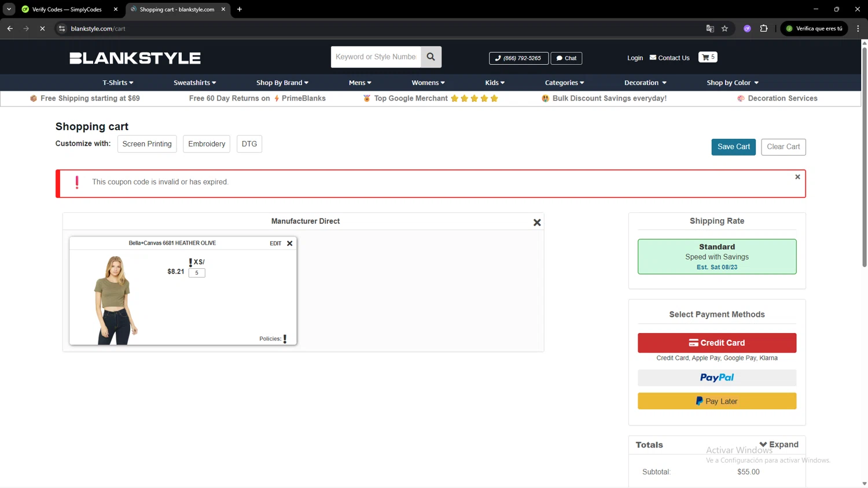Open the translate page icon

710,28
